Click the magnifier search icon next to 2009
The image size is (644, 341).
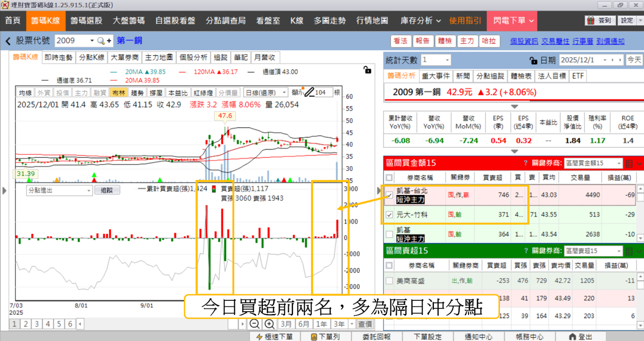[x=101, y=41]
